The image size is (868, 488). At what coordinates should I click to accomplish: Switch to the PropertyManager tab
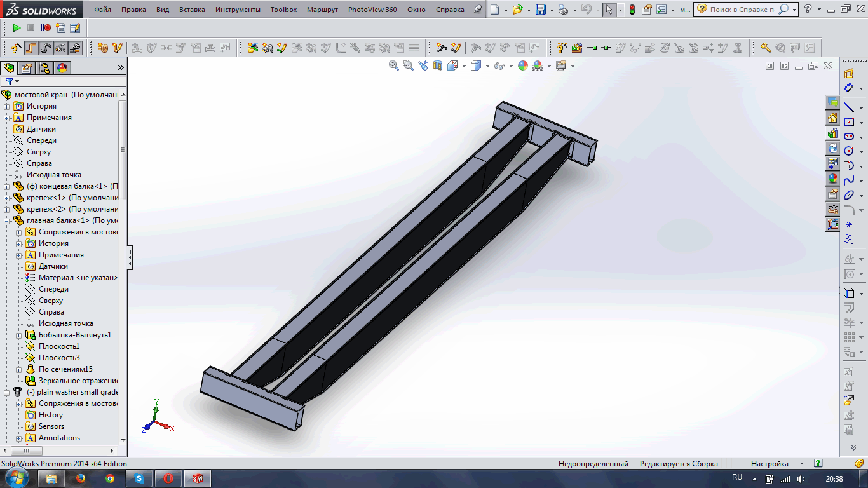[x=27, y=68]
